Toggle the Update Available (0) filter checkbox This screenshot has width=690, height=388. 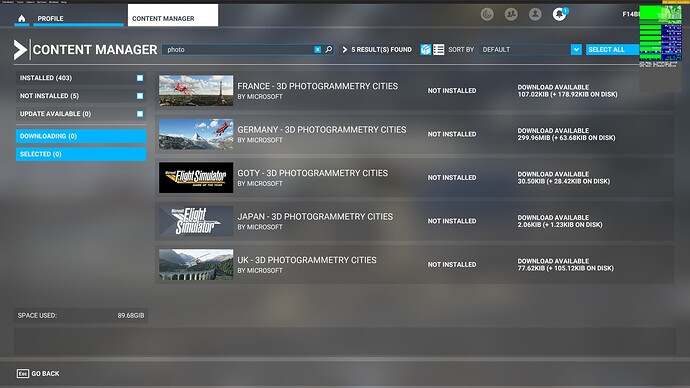[140, 114]
